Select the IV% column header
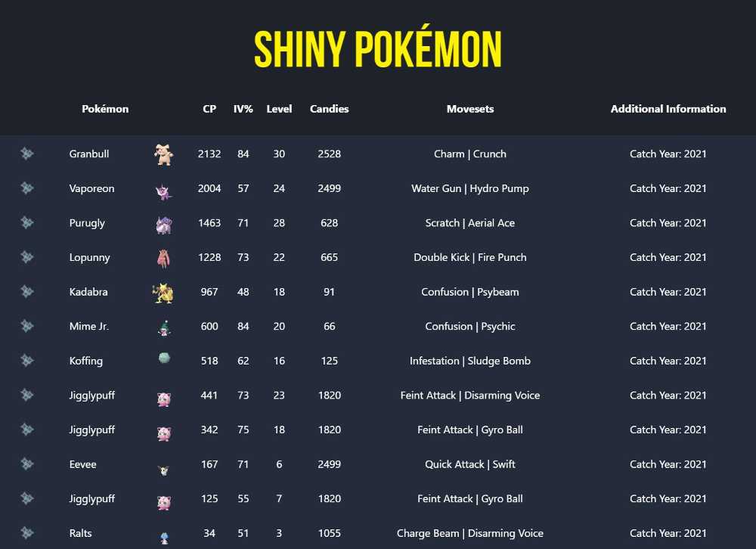Screen dimensions: 756x549 (243, 109)
